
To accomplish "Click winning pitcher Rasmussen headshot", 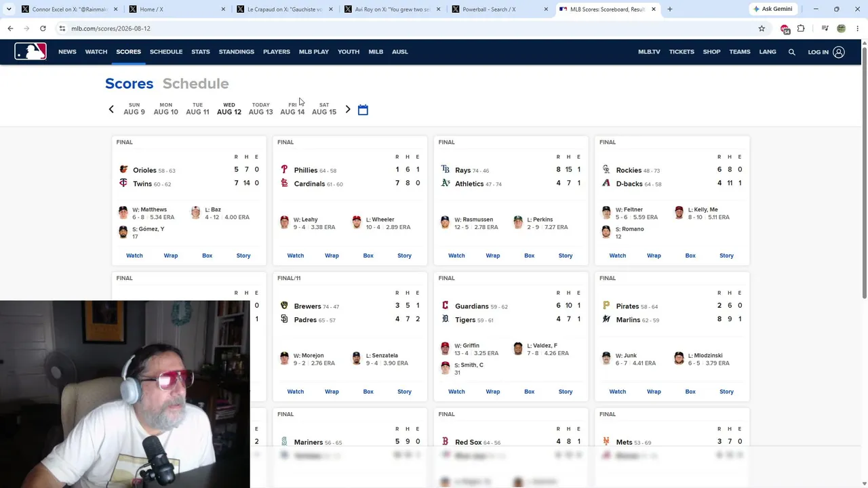I will pyautogui.click(x=445, y=223).
